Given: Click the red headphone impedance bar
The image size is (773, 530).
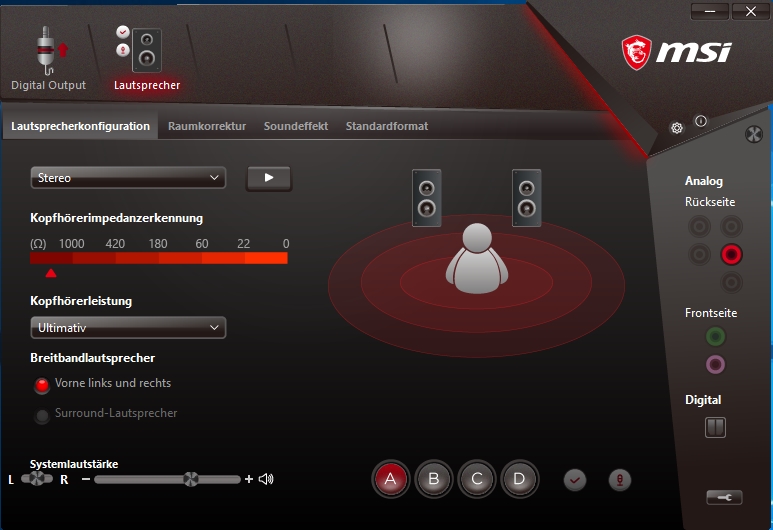Looking at the screenshot, I should click(159, 258).
